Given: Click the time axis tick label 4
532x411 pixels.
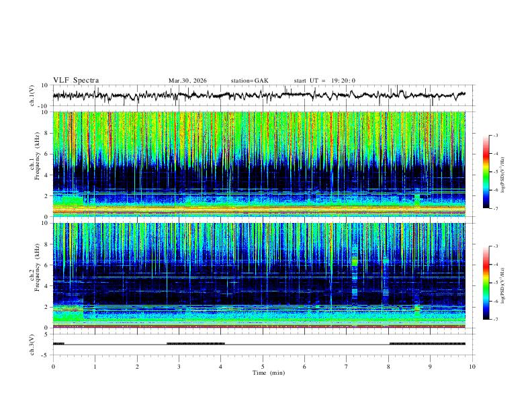Looking at the screenshot, I should tap(221, 367).
